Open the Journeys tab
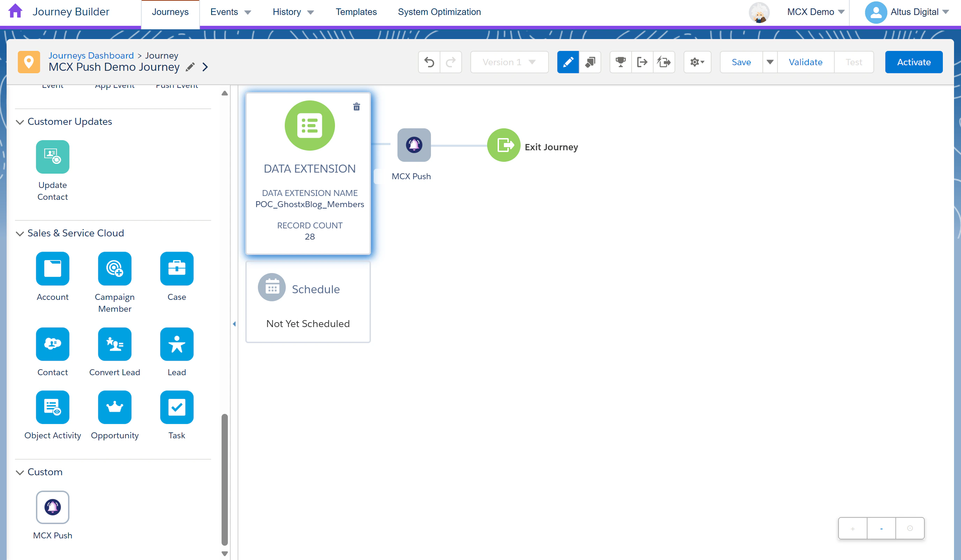961x560 pixels. coord(170,12)
